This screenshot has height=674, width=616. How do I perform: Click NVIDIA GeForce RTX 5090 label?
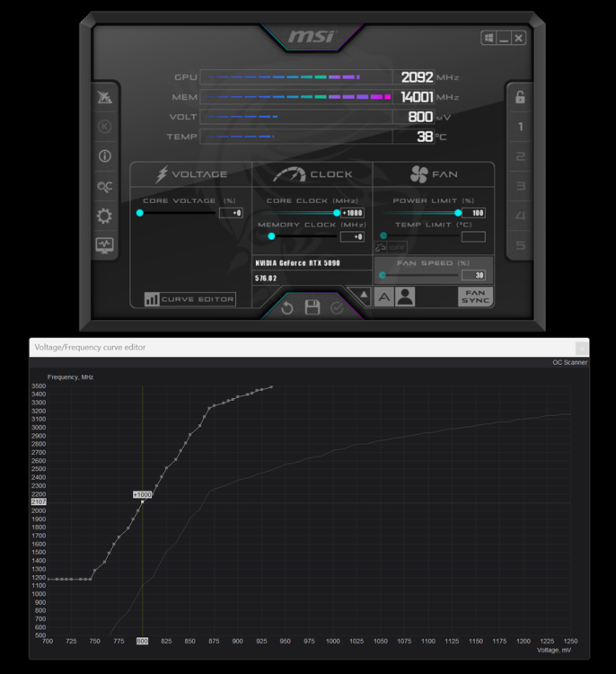click(298, 263)
